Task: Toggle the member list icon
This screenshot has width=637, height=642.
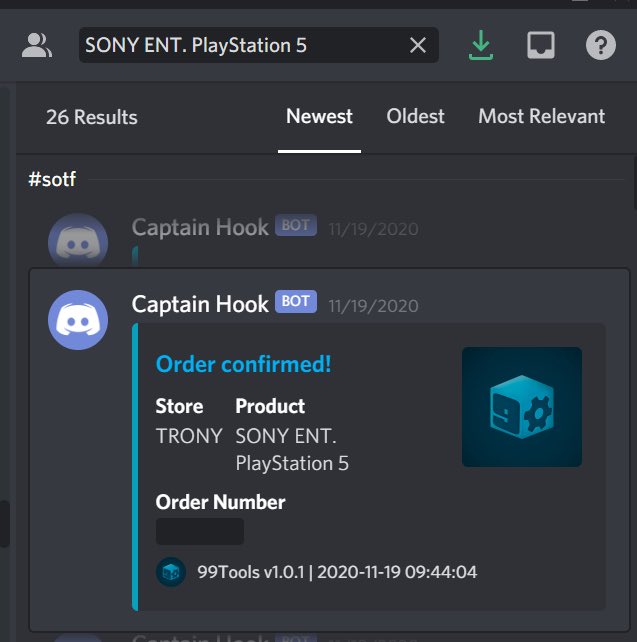Action: pos(37,45)
